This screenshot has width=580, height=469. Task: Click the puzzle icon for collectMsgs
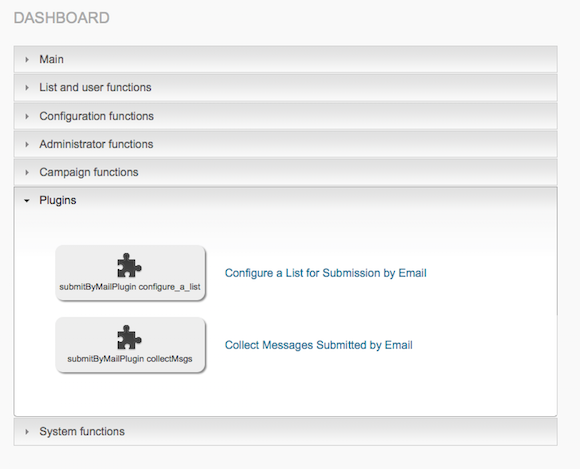pos(129,337)
